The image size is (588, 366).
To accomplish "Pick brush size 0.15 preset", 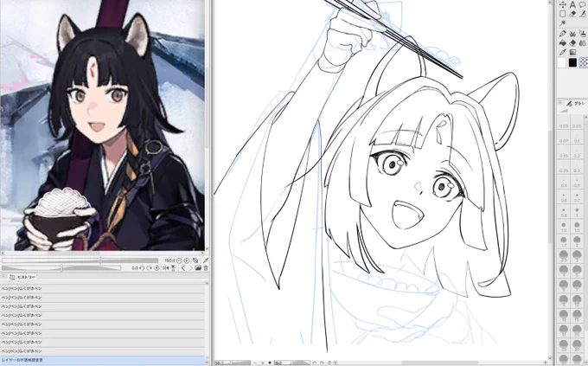I will [x=564, y=152].
